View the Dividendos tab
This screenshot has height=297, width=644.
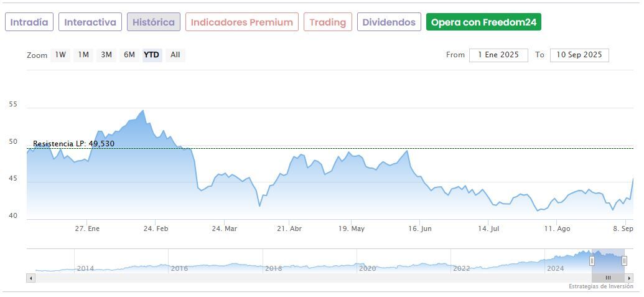(389, 22)
